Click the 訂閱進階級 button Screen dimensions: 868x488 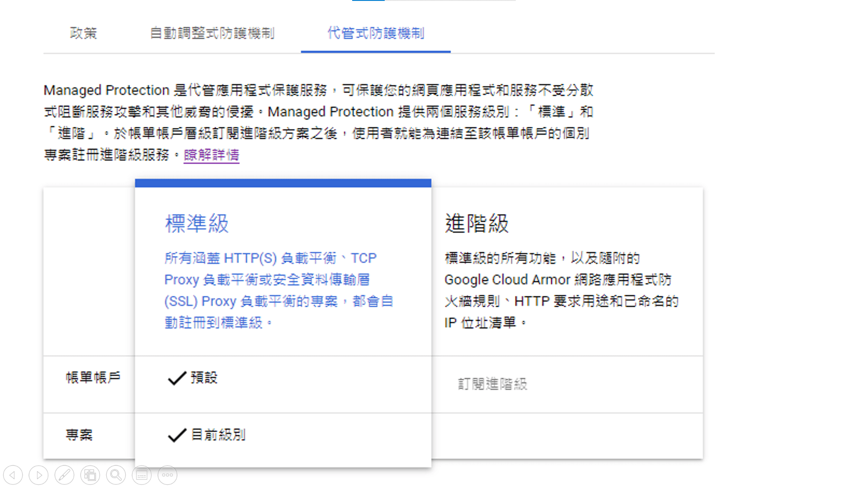coord(491,384)
